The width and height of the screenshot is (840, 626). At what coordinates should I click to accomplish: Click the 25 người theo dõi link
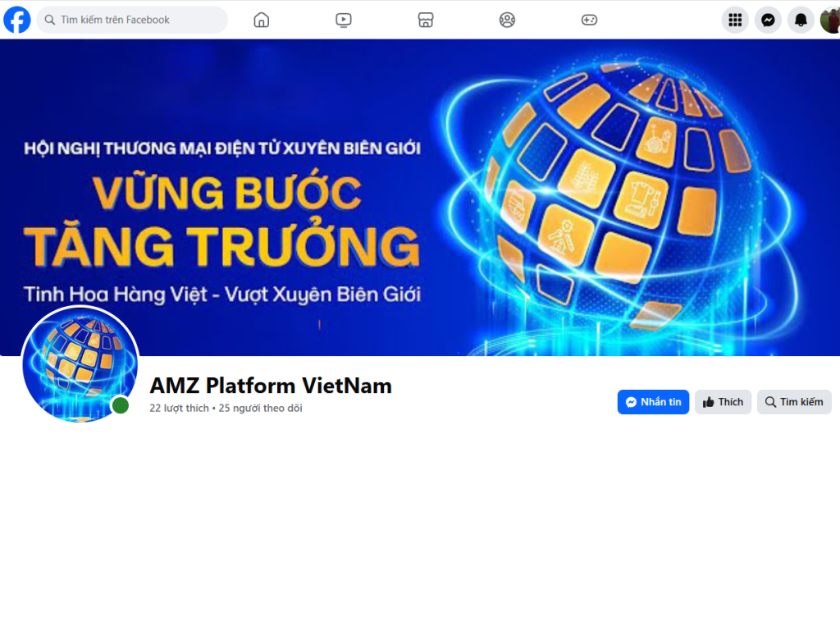point(260,409)
